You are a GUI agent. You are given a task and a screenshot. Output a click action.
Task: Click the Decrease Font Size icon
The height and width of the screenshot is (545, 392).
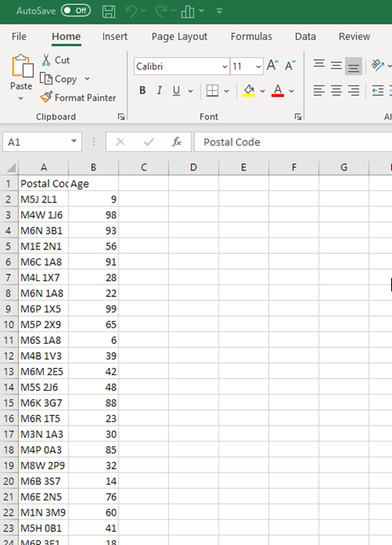290,65
